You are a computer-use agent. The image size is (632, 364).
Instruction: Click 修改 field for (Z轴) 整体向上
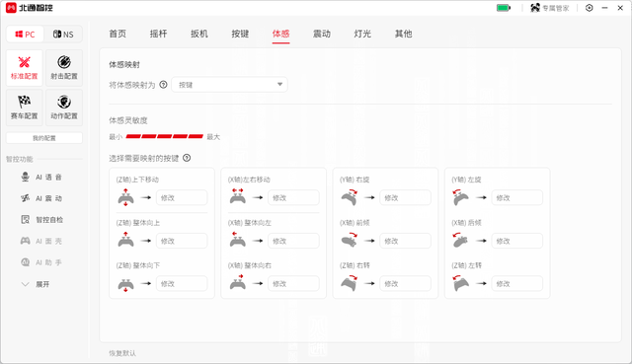(182, 241)
